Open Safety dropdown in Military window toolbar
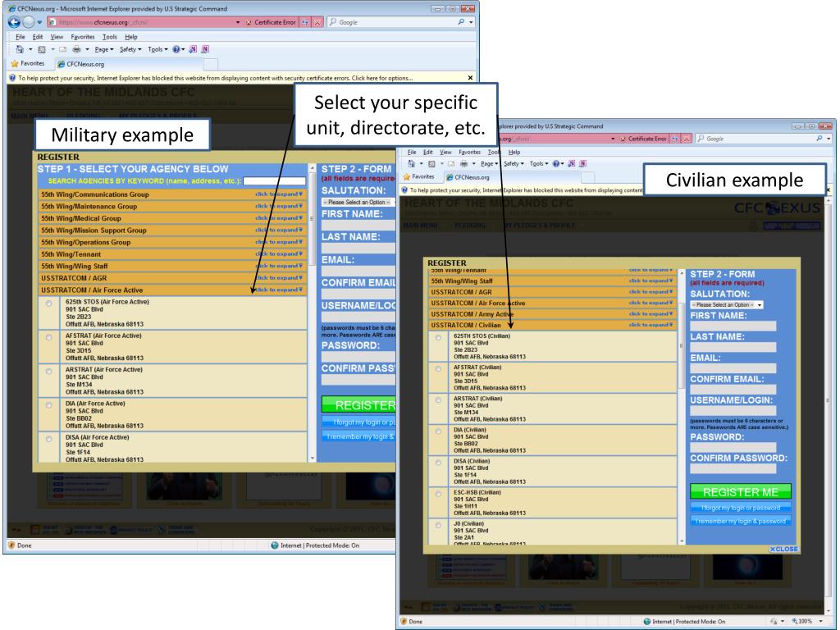840x630 pixels. pos(130,49)
